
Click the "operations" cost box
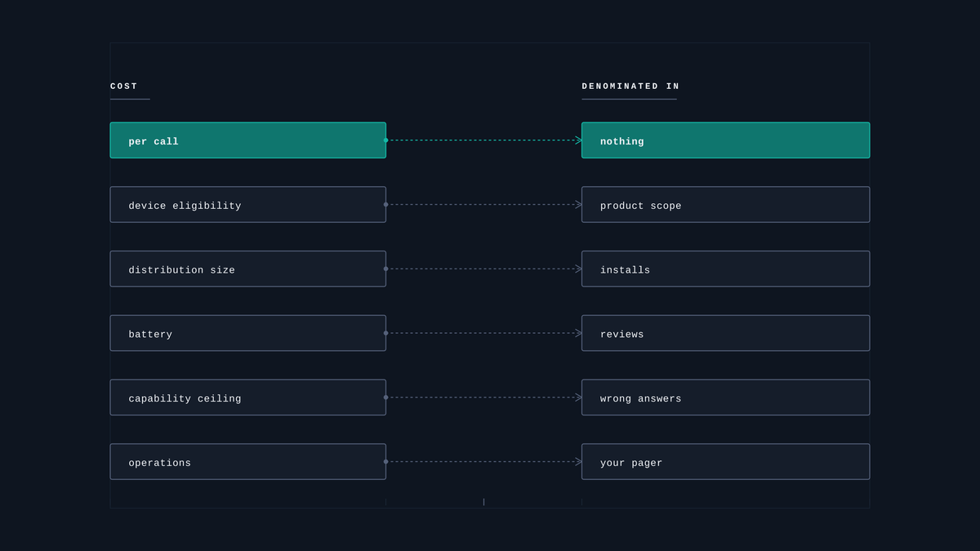(x=248, y=462)
